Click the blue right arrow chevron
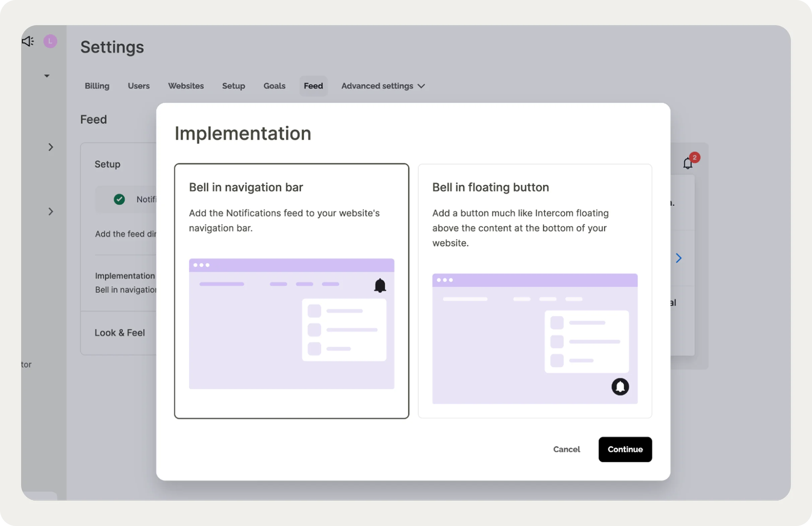Screen dimensions: 812x526 coord(679,258)
